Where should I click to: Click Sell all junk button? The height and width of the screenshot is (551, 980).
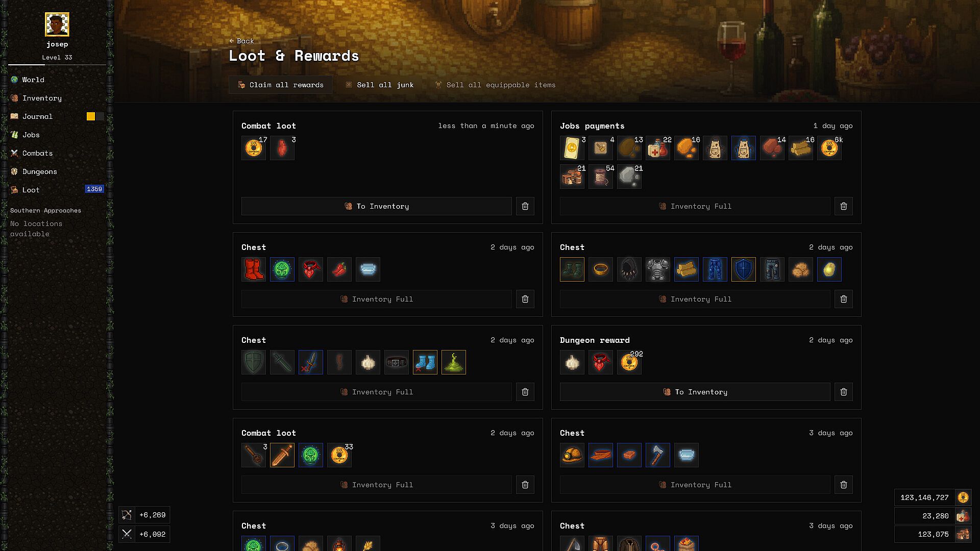pos(379,85)
